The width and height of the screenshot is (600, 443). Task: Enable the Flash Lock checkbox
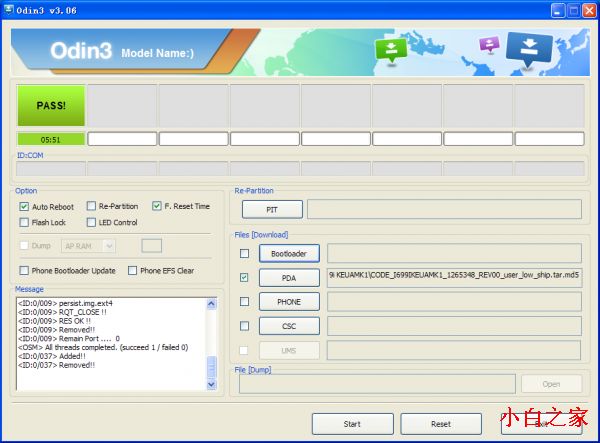24,222
